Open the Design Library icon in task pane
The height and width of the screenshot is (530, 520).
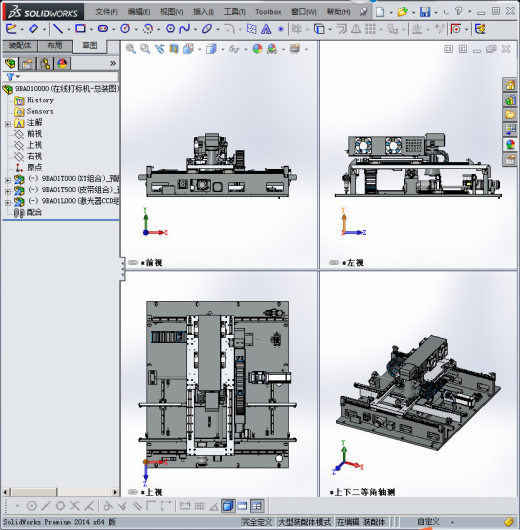pos(510,100)
